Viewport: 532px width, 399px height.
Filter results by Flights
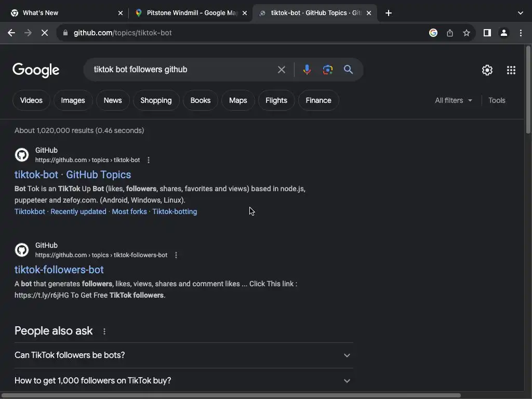pyautogui.click(x=276, y=100)
